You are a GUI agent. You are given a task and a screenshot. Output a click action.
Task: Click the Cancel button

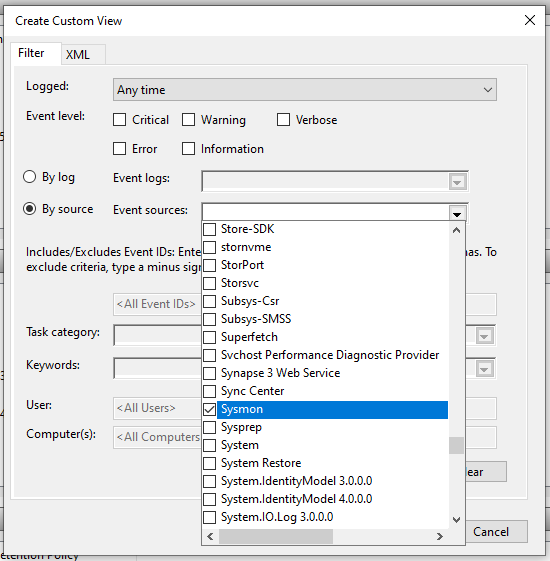tap(497, 532)
